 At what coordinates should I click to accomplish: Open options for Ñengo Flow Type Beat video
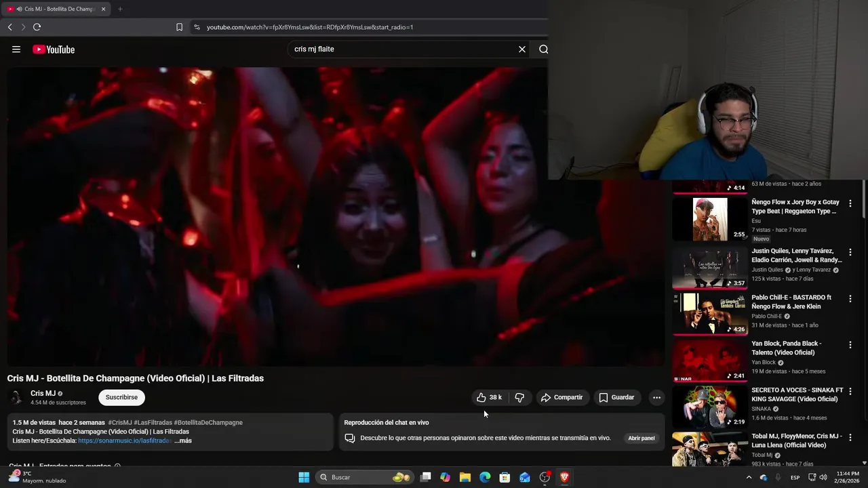(x=850, y=203)
